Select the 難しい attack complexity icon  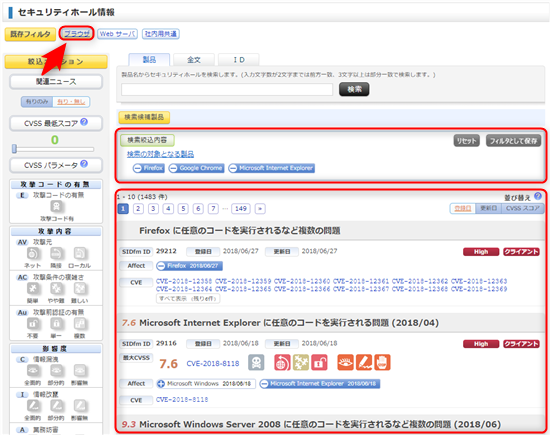tap(80, 289)
